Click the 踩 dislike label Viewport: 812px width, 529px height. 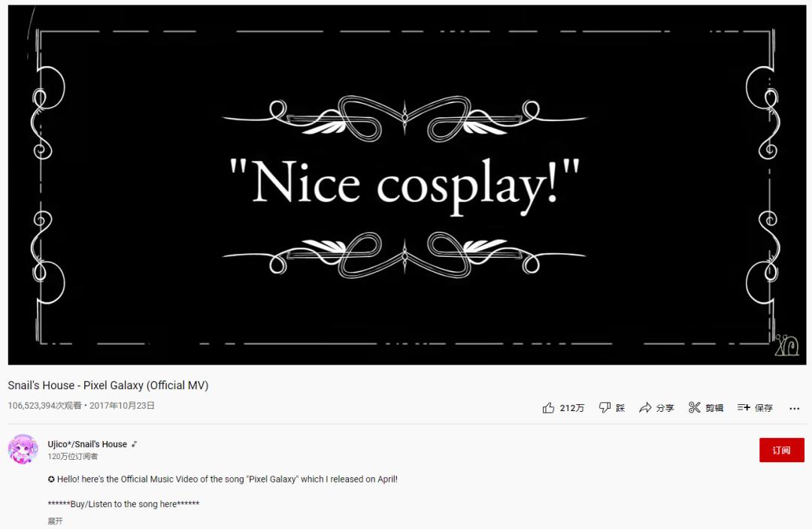click(x=620, y=408)
